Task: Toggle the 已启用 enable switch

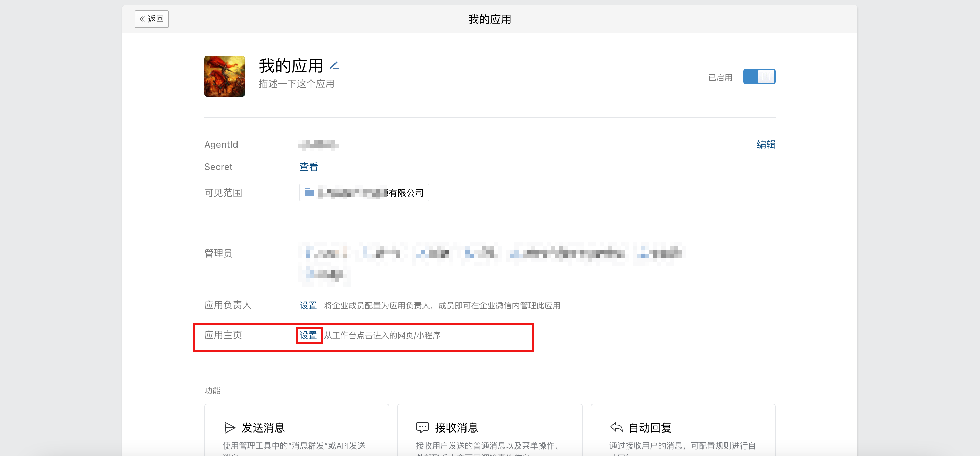Action: coord(759,77)
